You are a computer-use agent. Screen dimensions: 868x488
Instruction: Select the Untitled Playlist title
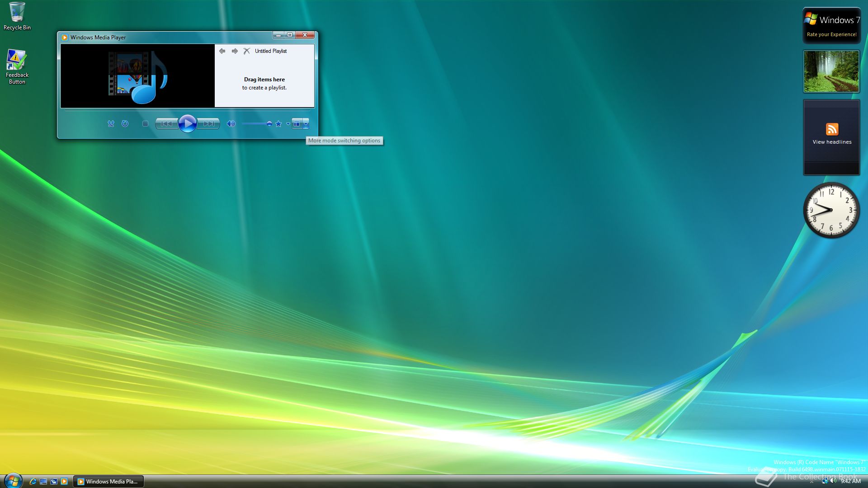pyautogui.click(x=271, y=51)
